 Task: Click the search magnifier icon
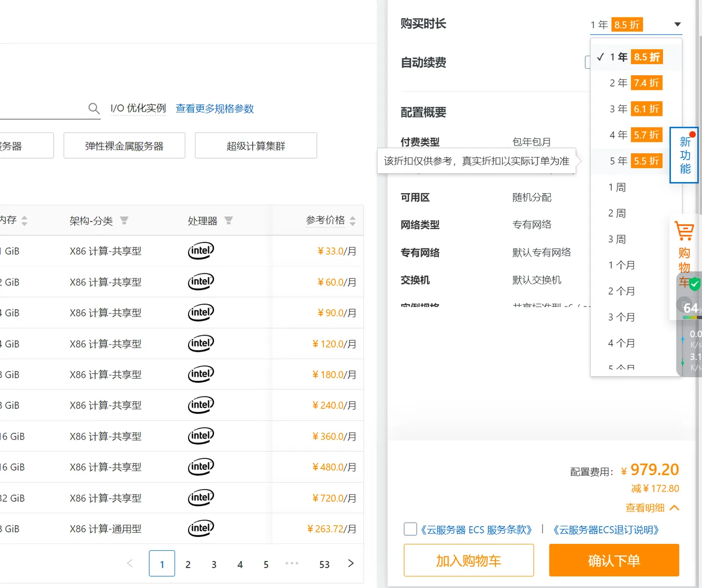point(94,108)
